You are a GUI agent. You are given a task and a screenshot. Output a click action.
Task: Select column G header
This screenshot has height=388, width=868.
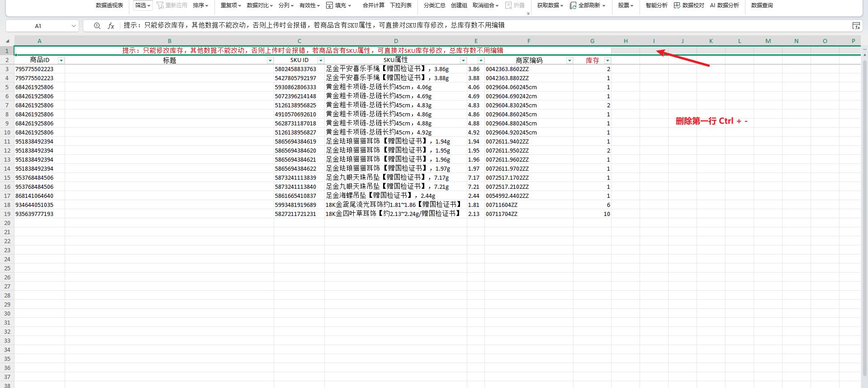[x=592, y=41]
